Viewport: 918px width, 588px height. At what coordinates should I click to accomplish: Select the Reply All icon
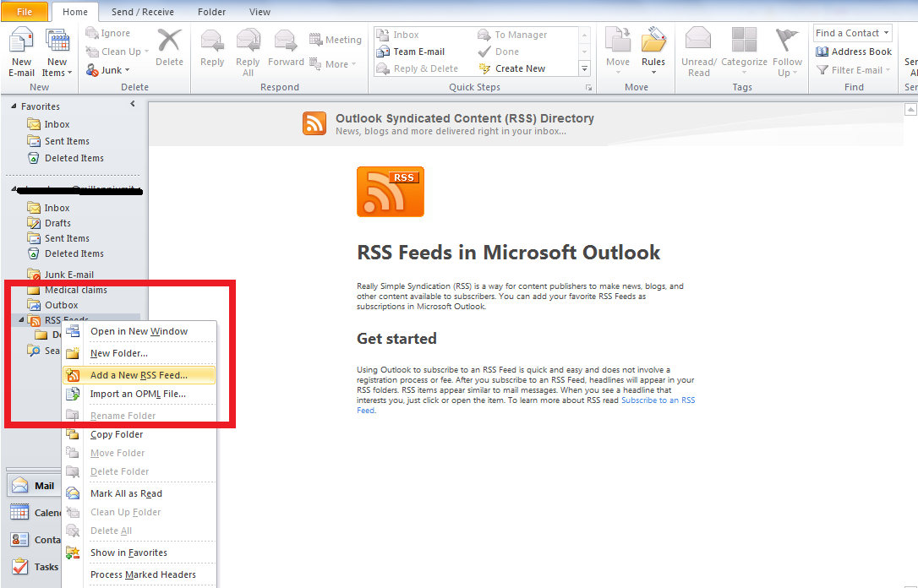247,46
